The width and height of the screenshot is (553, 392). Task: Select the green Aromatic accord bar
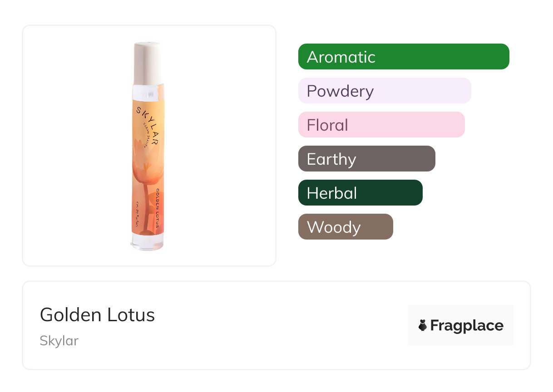pos(404,57)
